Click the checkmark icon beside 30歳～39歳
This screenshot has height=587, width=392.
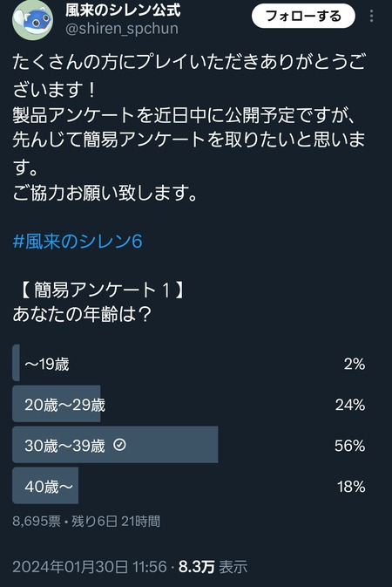(119, 445)
